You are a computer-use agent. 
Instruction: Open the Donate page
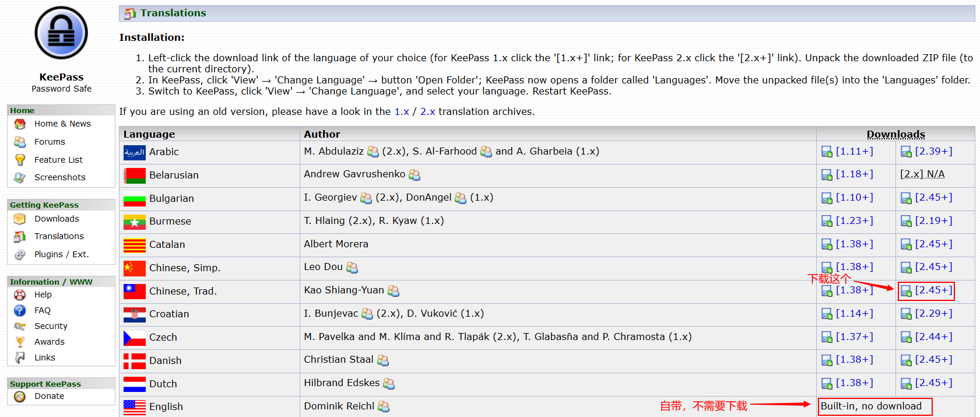click(x=49, y=396)
